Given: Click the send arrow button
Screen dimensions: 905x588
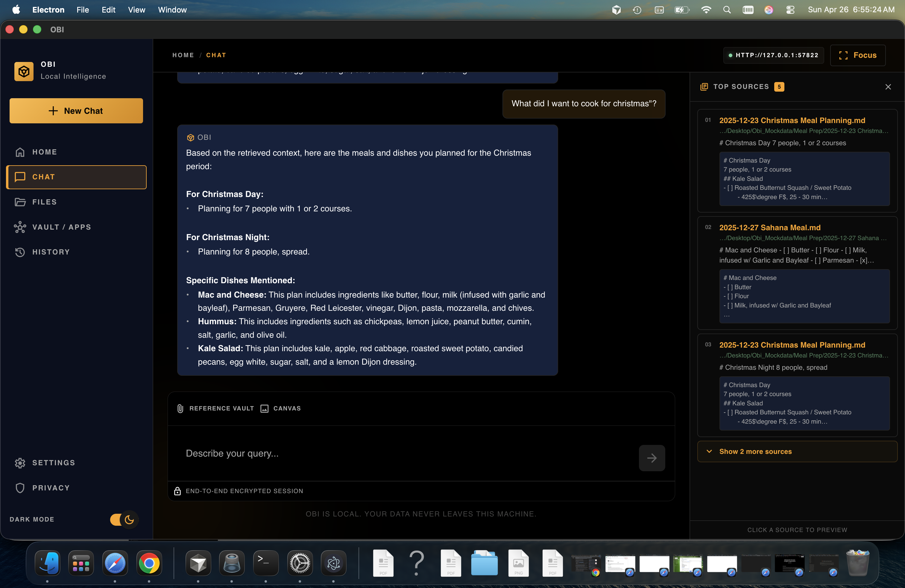Looking at the screenshot, I should coord(652,458).
